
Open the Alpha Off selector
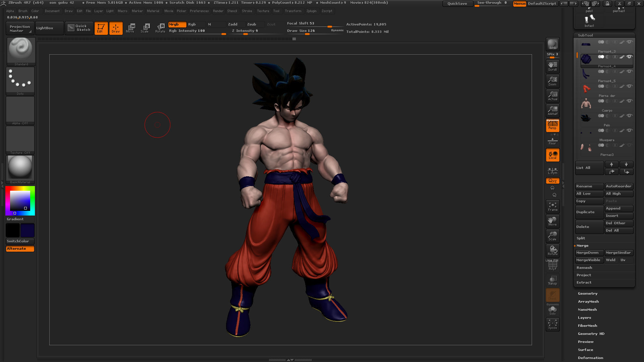click(x=20, y=110)
